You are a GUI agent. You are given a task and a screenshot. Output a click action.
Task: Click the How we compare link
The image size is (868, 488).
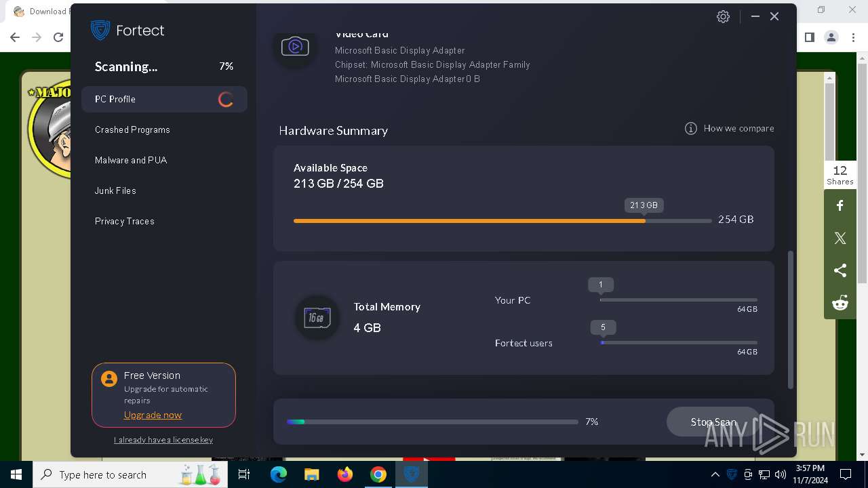click(738, 128)
